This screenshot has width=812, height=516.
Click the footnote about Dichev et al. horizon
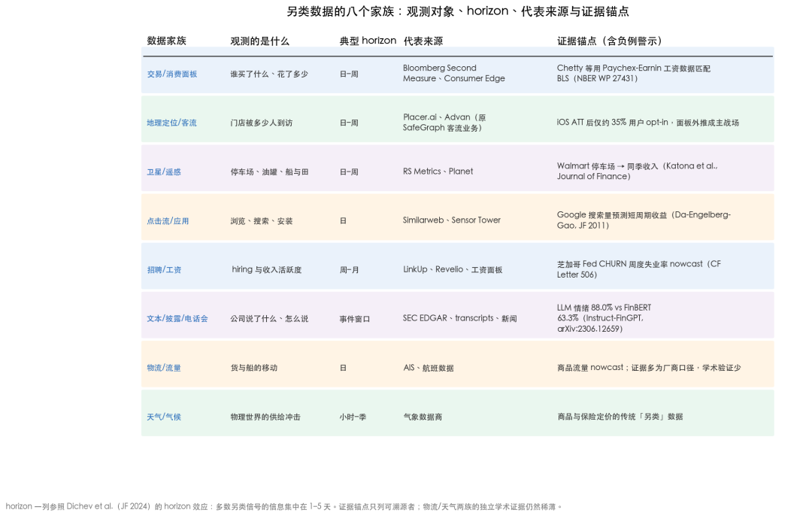283,506
